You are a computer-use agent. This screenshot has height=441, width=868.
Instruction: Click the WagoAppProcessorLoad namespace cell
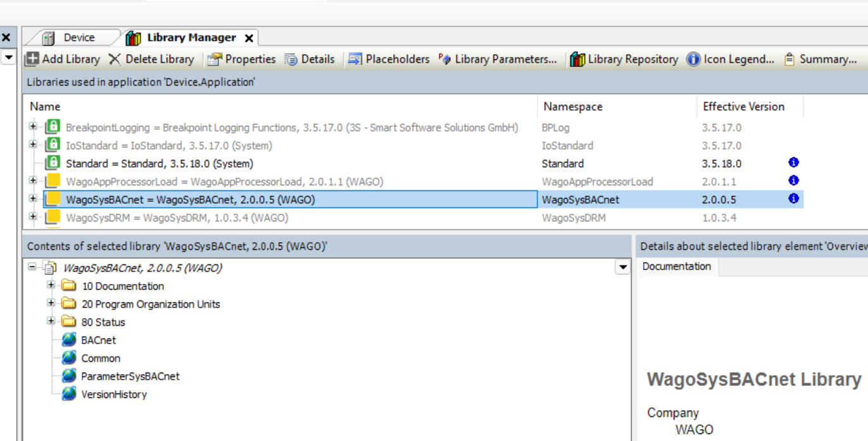pyautogui.click(x=597, y=182)
